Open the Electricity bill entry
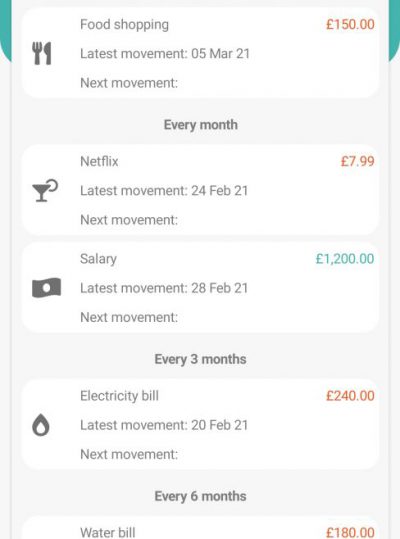Viewport: 400px width, 539px height. pos(200,425)
